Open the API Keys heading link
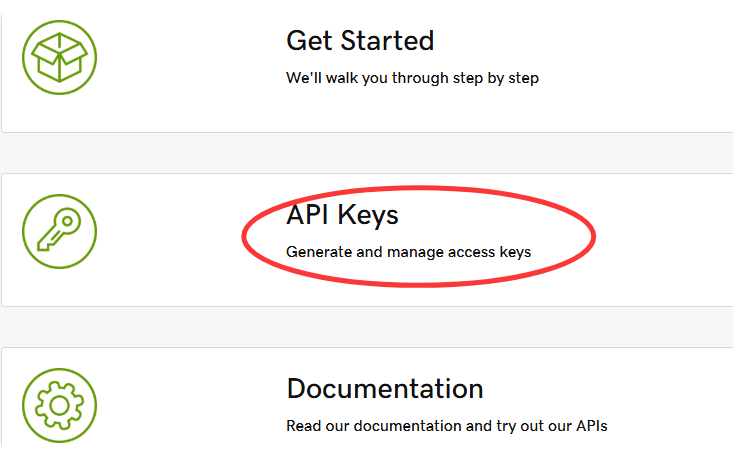The image size is (733, 461). pos(342,215)
